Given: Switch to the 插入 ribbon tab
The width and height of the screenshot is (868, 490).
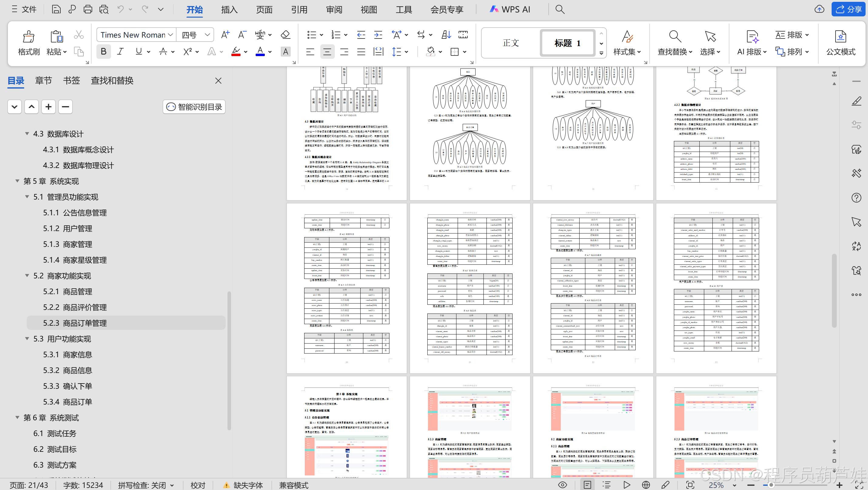Looking at the screenshot, I should 229,9.
